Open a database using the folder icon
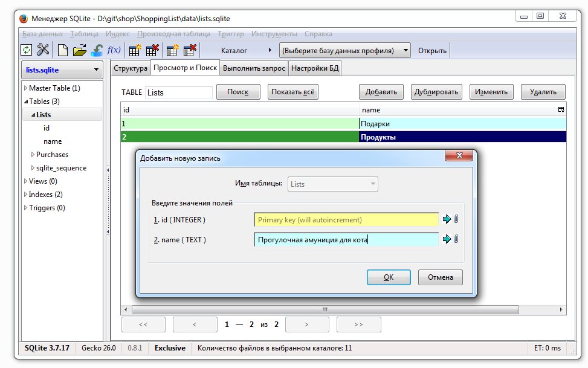This screenshot has width=588, height=368. (80, 50)
